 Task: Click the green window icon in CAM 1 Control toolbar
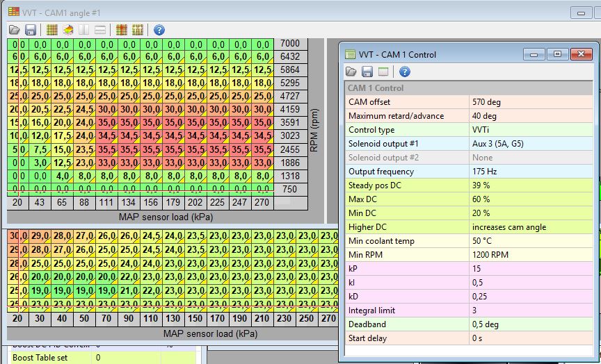[383, 72]
